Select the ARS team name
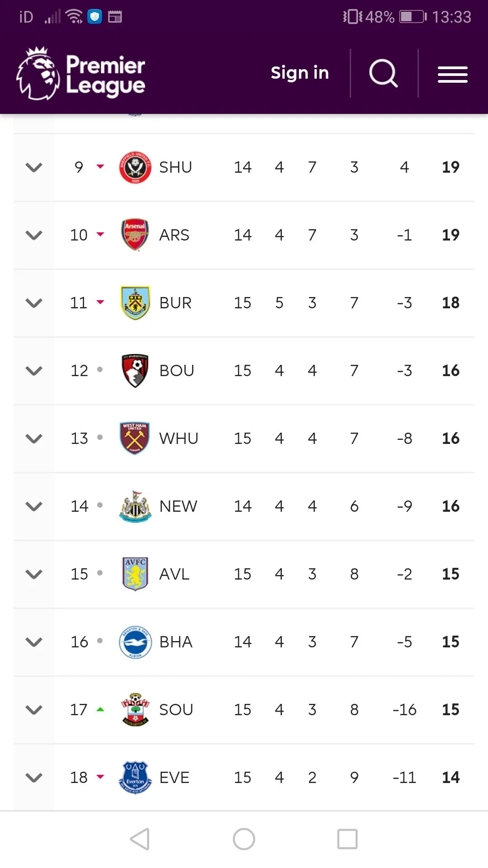The width and height of the screenshot is (488, 868). click(174, 235)
